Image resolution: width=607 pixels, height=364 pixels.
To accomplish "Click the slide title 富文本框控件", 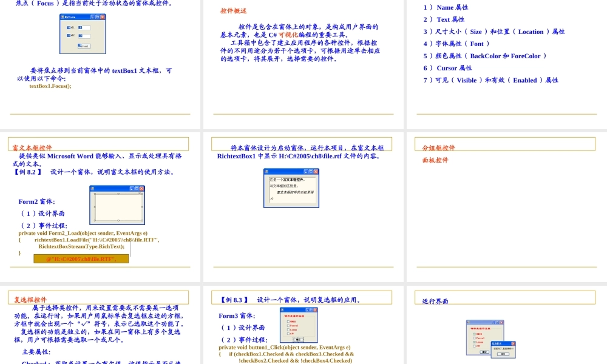I will pyautogui.click(x=32, y=148).
